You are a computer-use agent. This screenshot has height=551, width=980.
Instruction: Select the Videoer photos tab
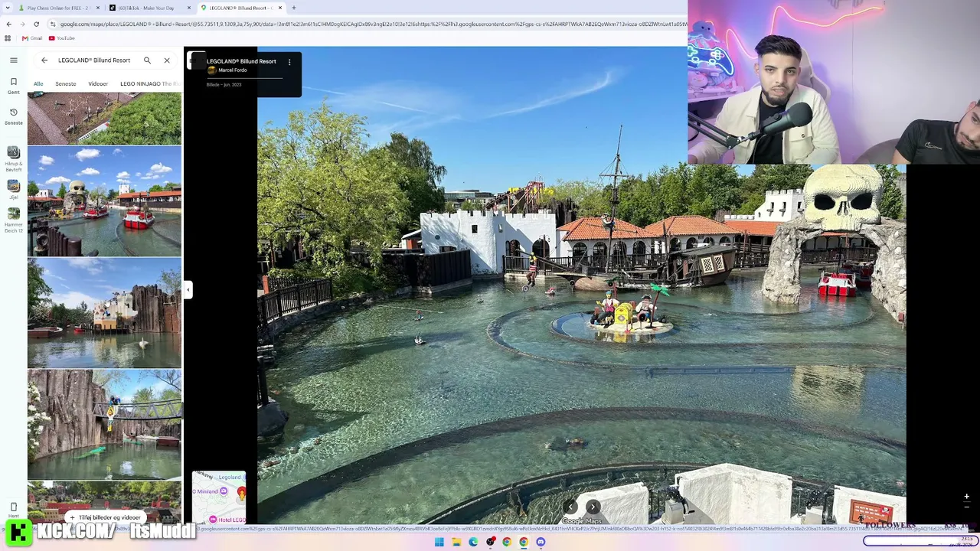[x=98, y=83]
